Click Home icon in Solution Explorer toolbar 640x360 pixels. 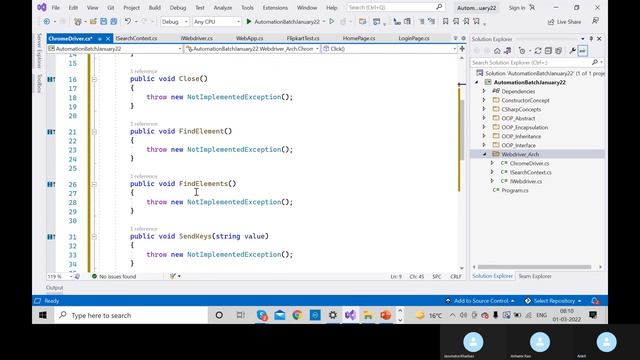pyautogui.click(x=497, y=51)
